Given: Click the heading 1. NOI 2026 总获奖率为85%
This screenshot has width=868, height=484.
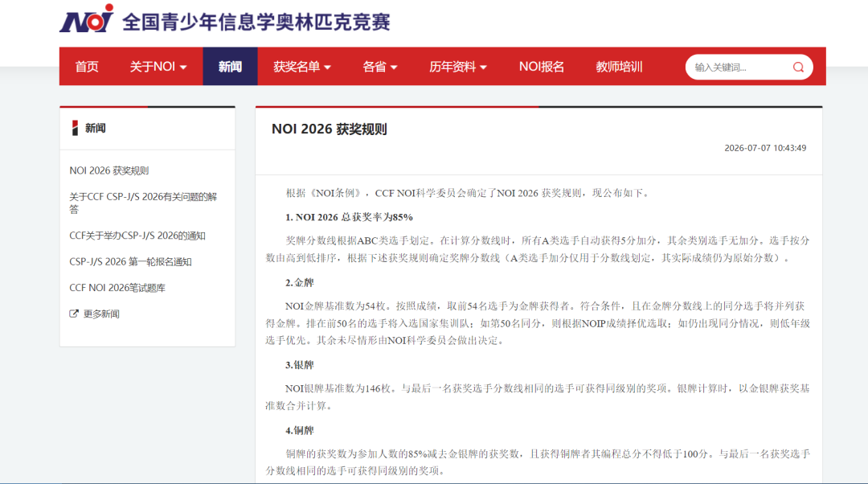Looking at the screenshot, I should (350, 217).
